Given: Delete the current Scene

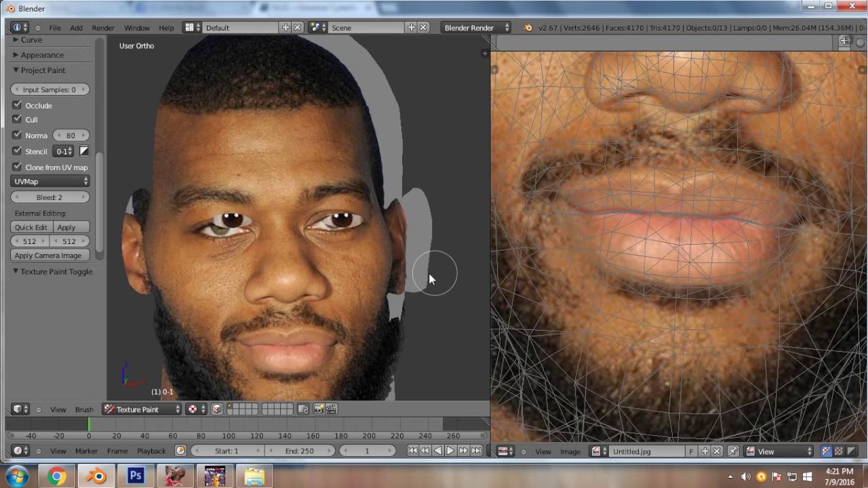Looking at the screenshot, I should [423, 28].
